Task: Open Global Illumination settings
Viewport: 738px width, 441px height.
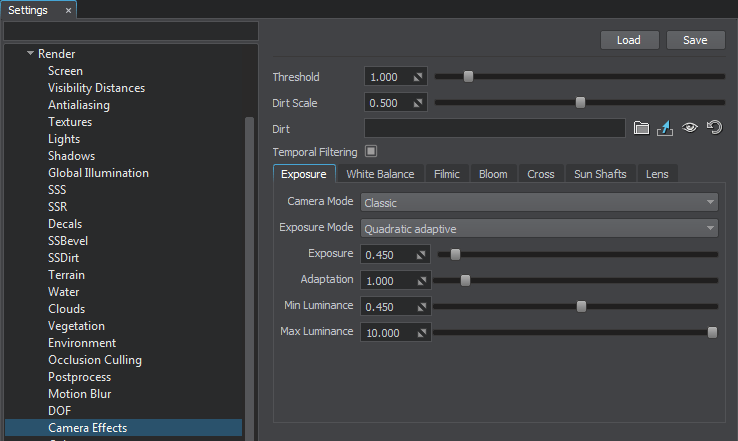Action: click(98, 173)
